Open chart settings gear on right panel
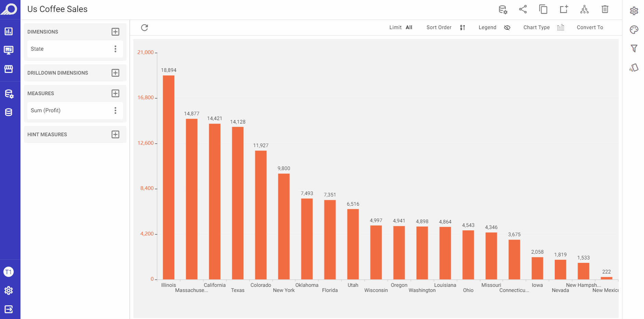This screenshot has width=644, height=319. click(x=634, y=11)
